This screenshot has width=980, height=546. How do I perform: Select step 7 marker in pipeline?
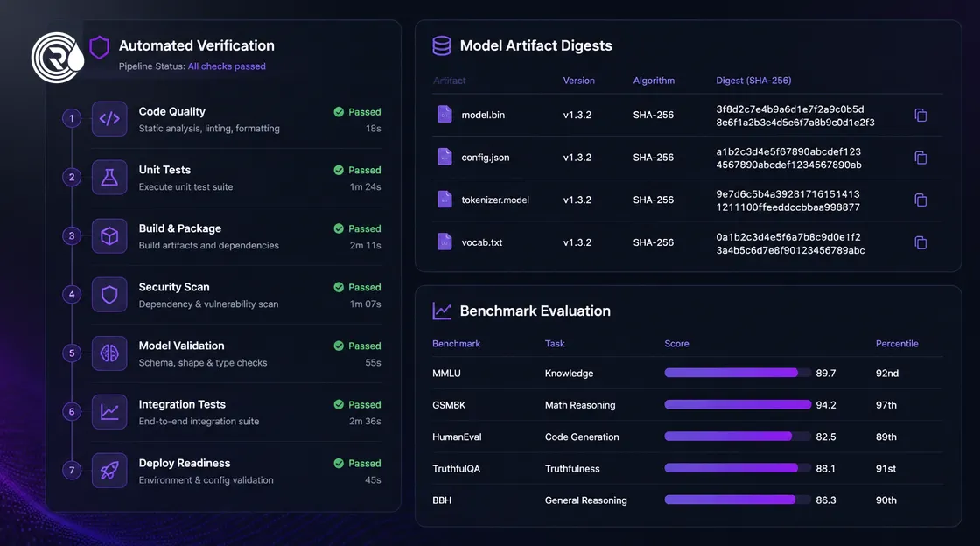[x=72, y=471]
